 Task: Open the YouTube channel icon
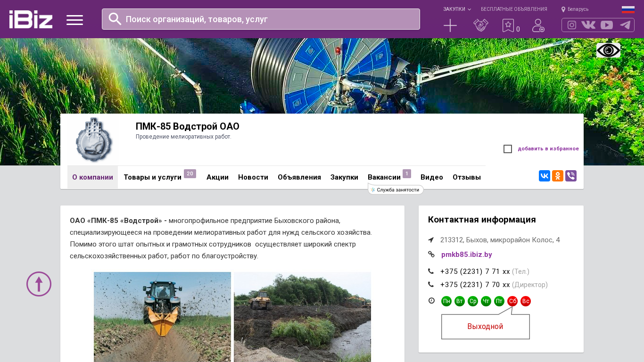coord(607,25)
